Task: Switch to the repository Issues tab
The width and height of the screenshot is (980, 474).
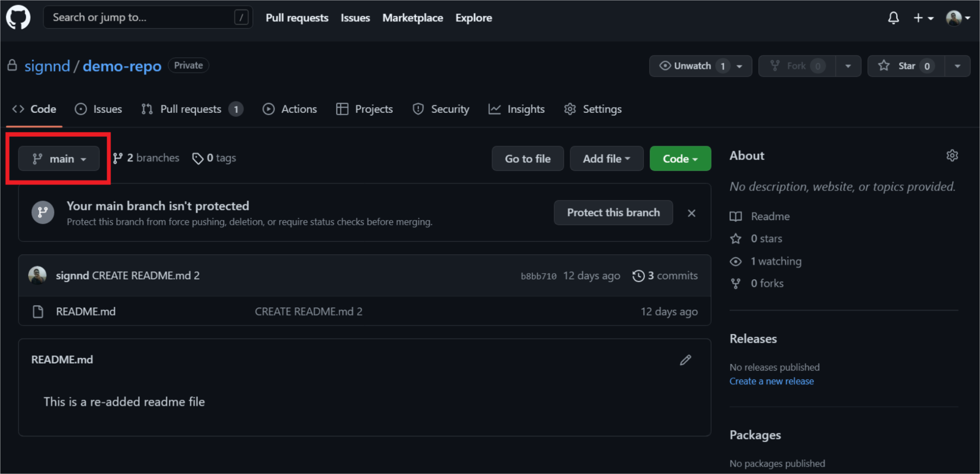Action: [x=99, y=109]
